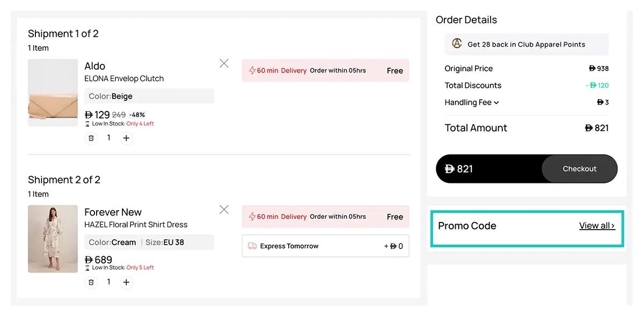Viewport: 644px width, 317px height.
Task: Click the lightning icon in Aldo delivery option
Action: [252, 70]
